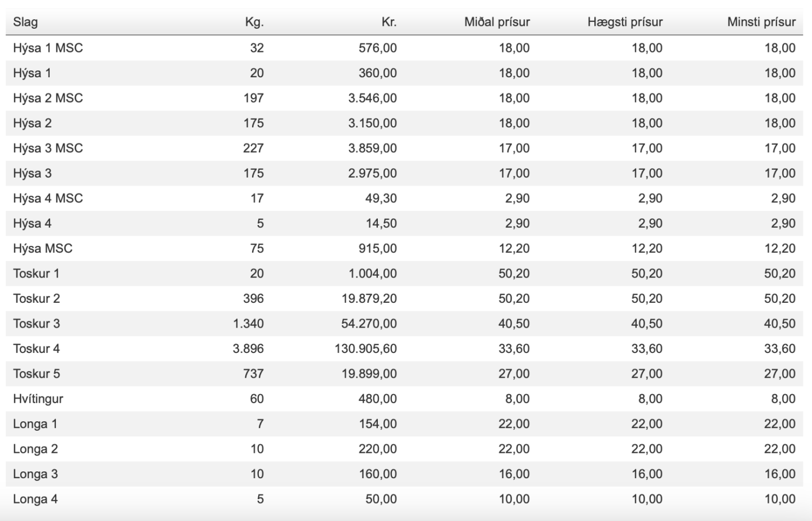812x521 pixels.
Task: Click the Kr. column header
Action: (x=389, y=22)
